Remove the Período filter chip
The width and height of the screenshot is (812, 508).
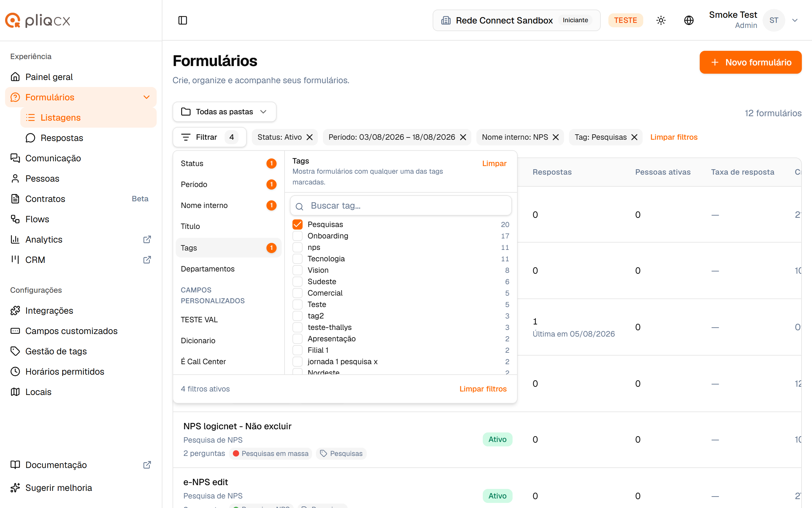click(x=463, y=137)
